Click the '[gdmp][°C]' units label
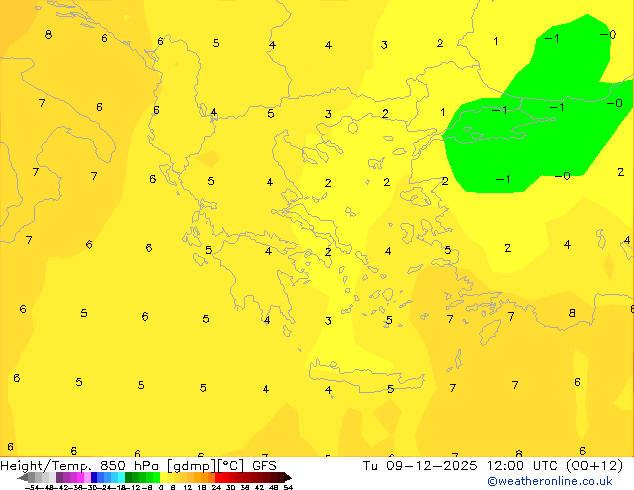 coord(206,466)
